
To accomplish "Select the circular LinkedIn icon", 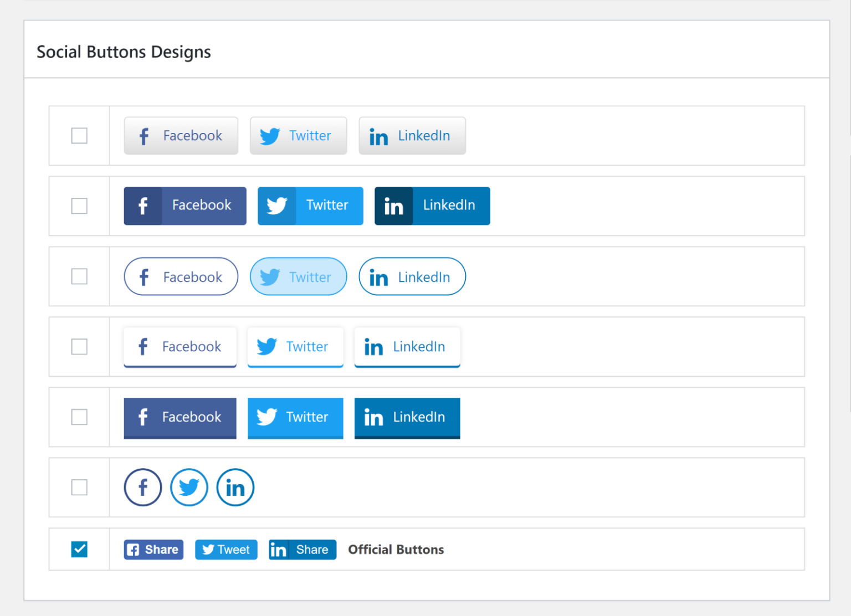I will pos(235,487).
